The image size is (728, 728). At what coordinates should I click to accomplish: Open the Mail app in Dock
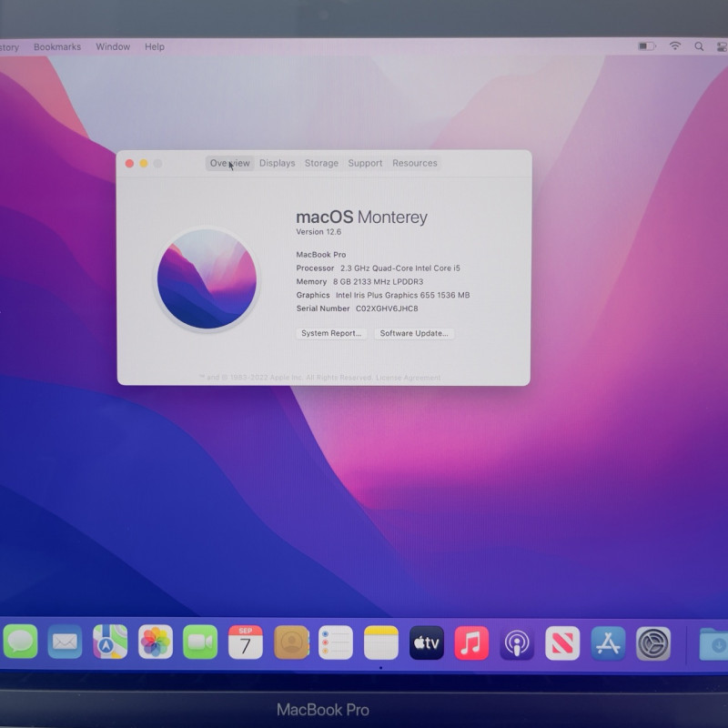(65, 642)
